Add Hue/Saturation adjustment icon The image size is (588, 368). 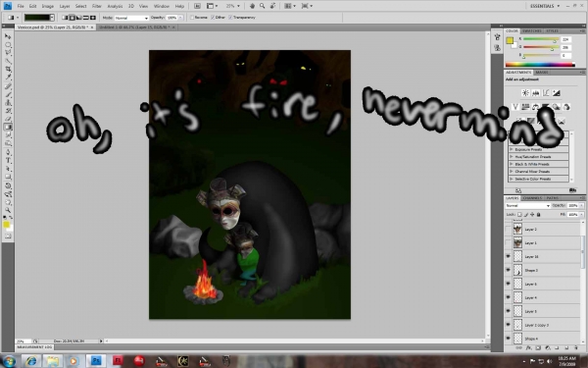click(525, 107)
